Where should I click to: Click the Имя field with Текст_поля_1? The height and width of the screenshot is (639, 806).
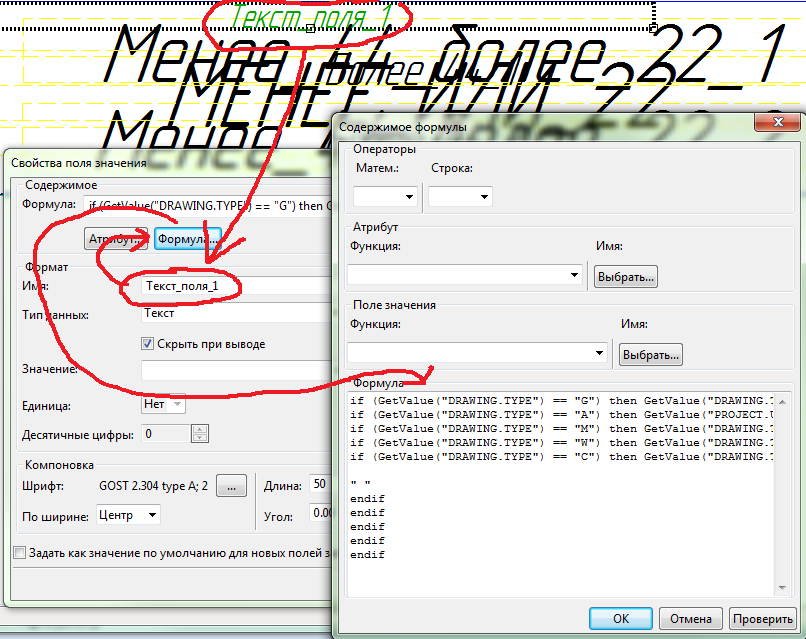point(237,286)
